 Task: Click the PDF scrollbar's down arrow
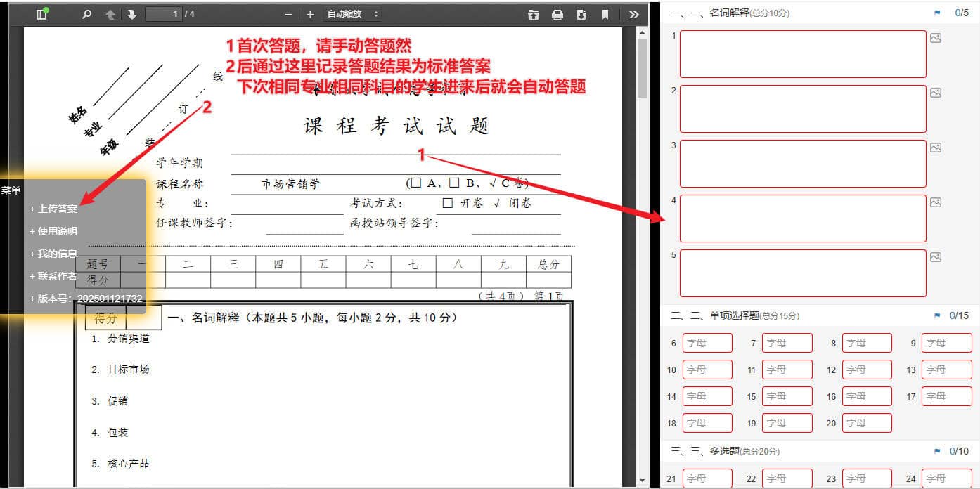642,481
